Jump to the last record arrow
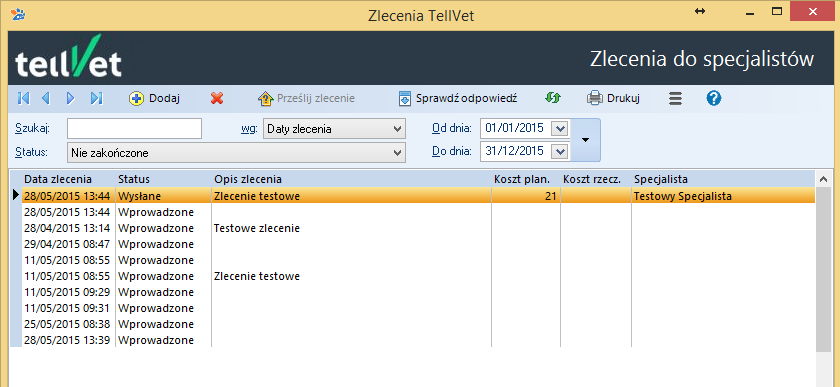This screenshot has width=840, height=387. click(96, 98)
